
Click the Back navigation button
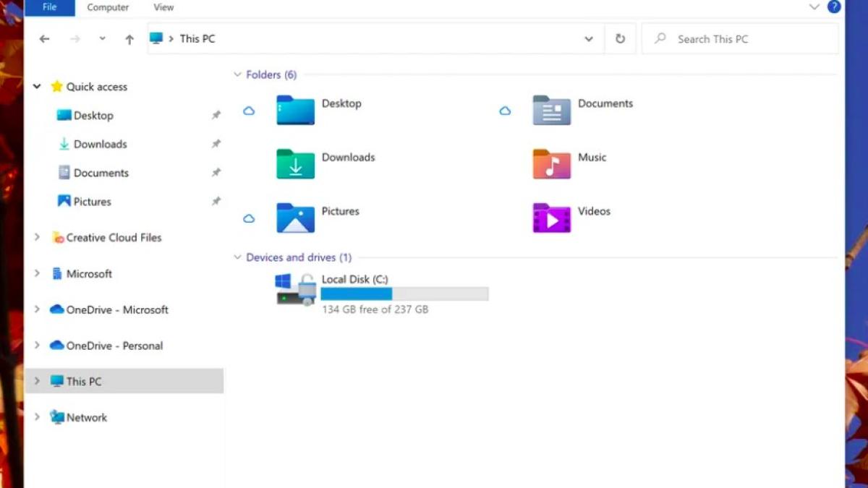(44, 39)
